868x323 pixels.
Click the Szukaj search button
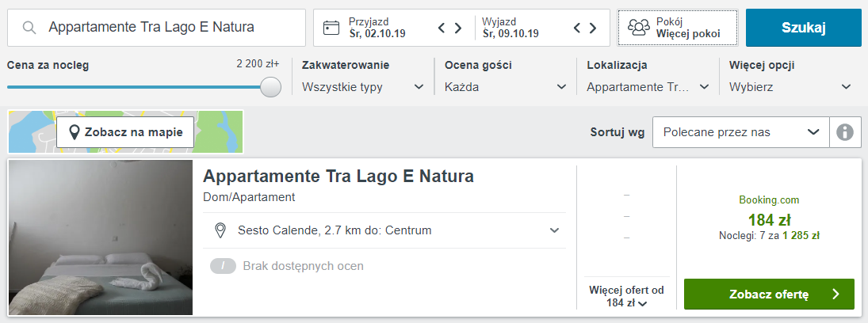pyautogui.click(x=804, y=28)
